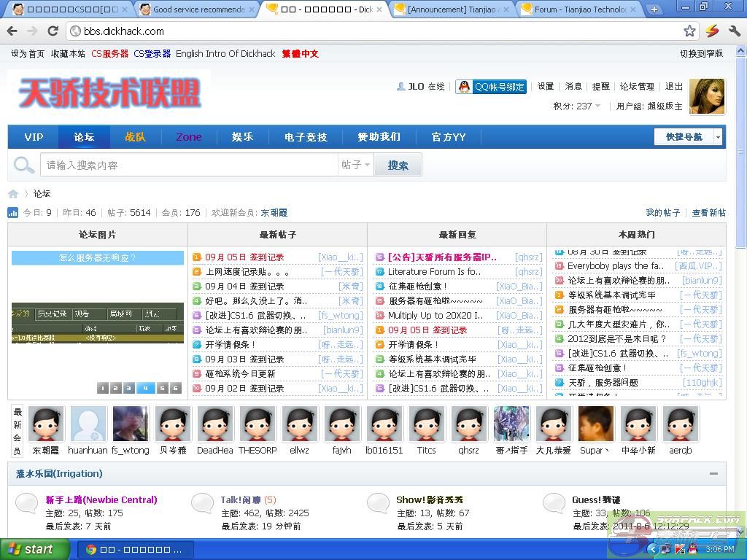
Task: Expand the search type dropdown
Action: pyautogui.click(x=356, y=166)
